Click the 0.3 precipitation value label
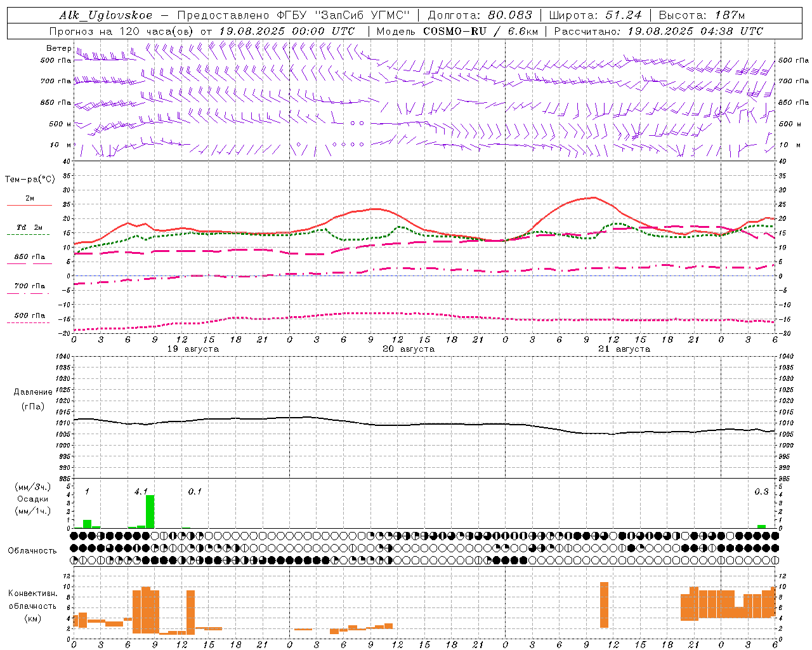Image resolution: width=812 pixels, height=650 pixels. click(x=761, y=491)
